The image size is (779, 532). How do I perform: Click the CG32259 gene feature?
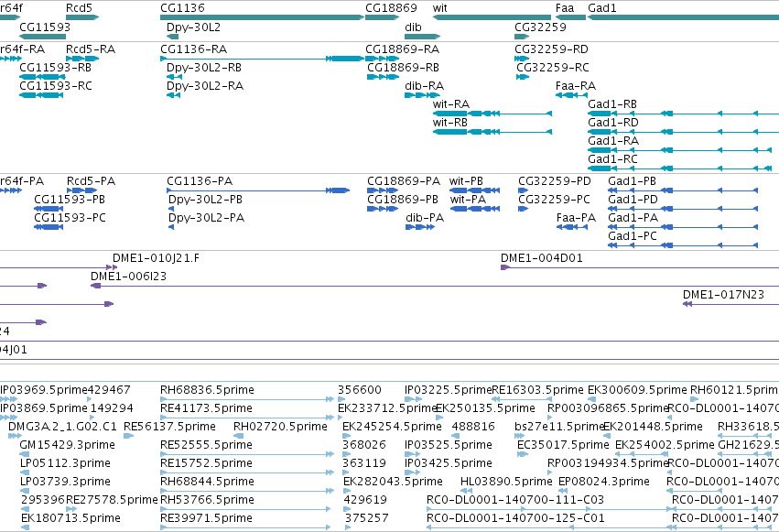(x=522, y=37)
